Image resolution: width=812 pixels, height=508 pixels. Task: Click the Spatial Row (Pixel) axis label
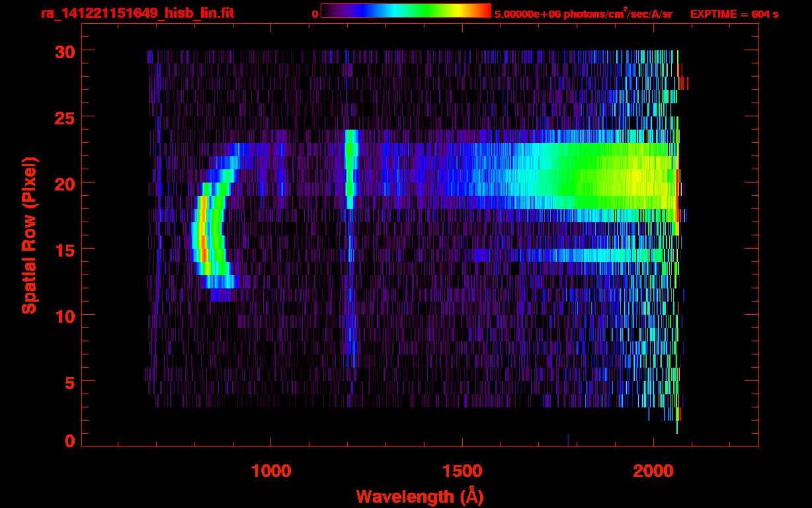click(x=29, y=235)
